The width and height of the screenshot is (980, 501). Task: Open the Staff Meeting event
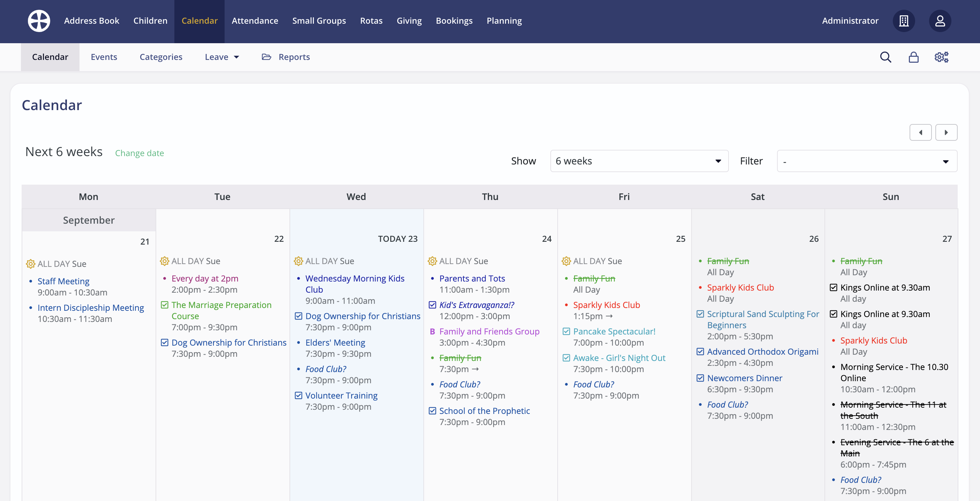(x=63, y=281)
